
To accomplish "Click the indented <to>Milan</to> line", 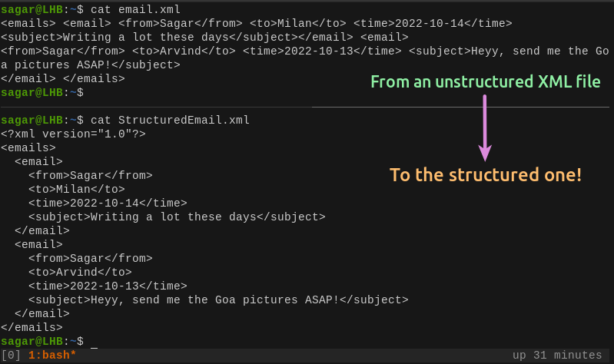I will coord(76,190).
